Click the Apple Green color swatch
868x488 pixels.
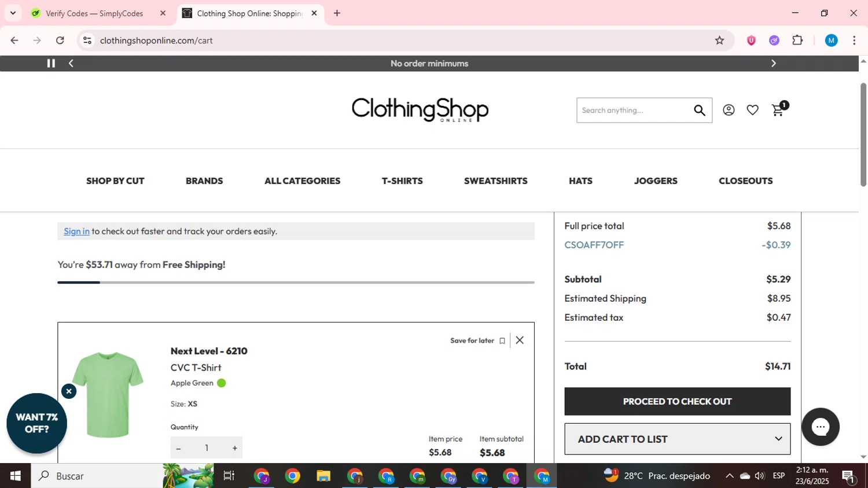pos(222,383)
